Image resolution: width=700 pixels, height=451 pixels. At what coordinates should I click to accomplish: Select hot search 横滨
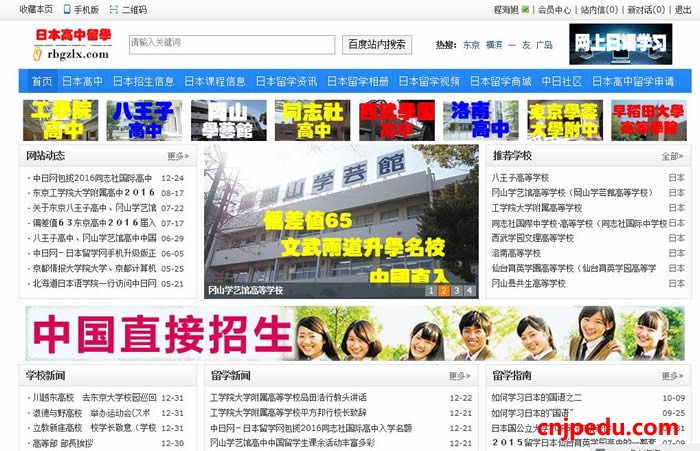494,45
